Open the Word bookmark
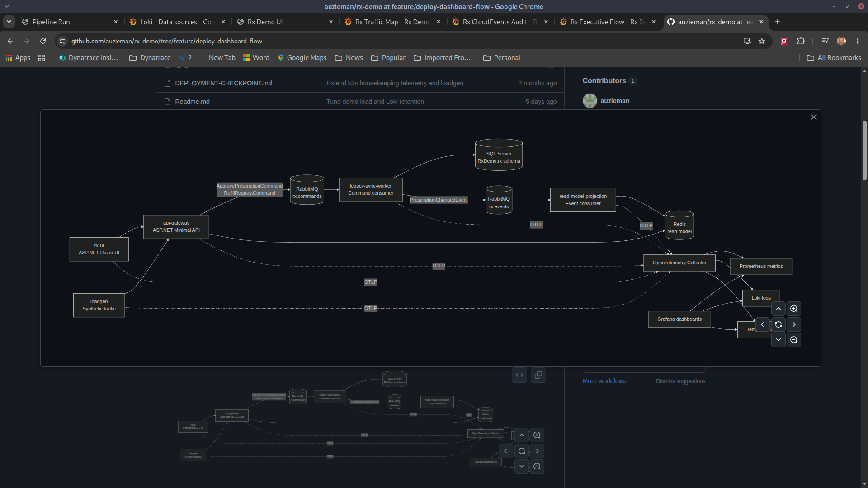 click(x=256, y=58)
